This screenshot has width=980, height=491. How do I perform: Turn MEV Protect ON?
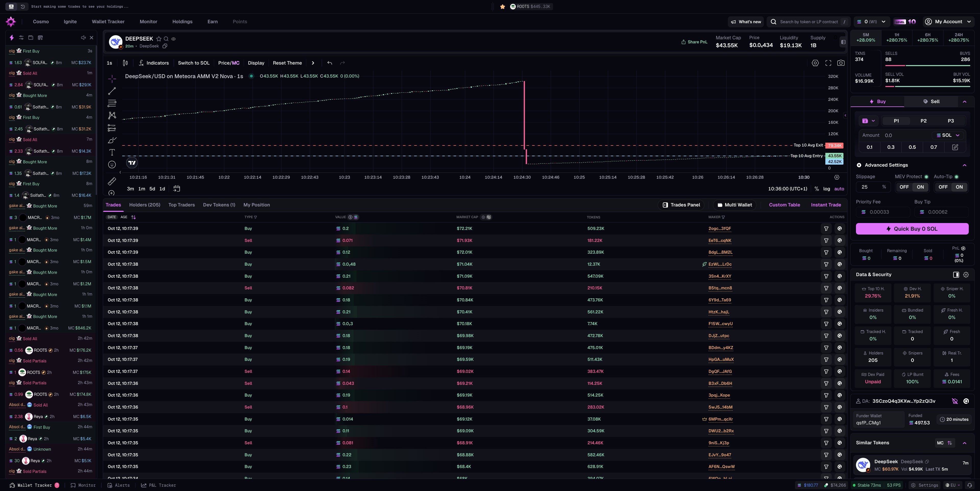[920, 187]
